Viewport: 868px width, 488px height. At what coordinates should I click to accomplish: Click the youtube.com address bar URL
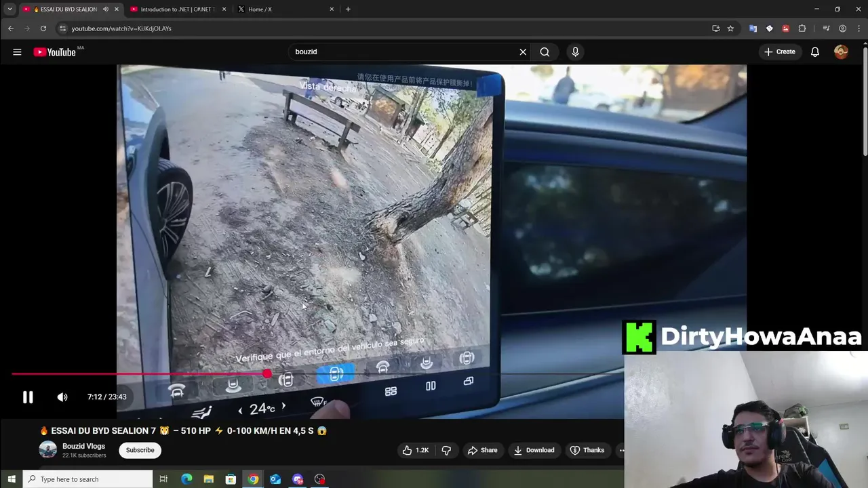[x=121, y=28]
